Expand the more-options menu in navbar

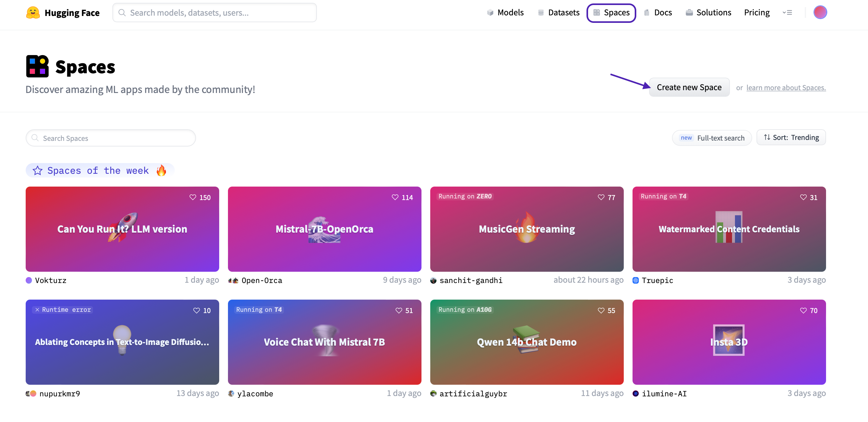pos(787,13)
